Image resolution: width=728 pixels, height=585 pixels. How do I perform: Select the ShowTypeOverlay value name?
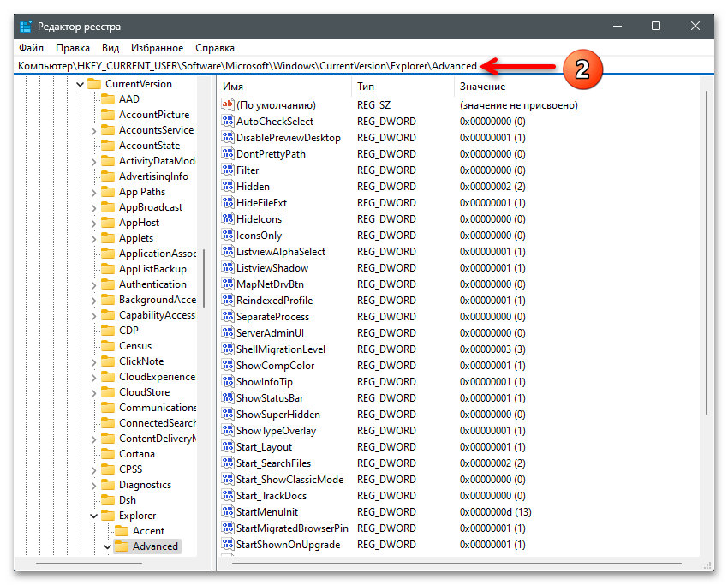277,430
